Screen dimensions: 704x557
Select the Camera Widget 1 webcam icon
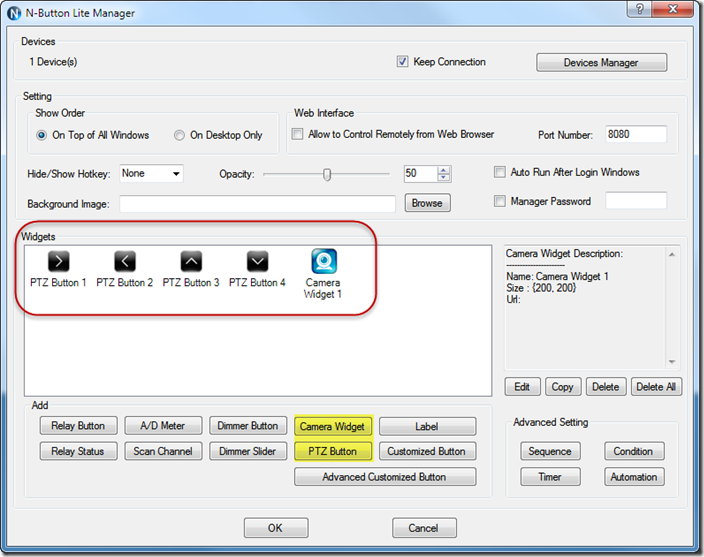point(324,261)
